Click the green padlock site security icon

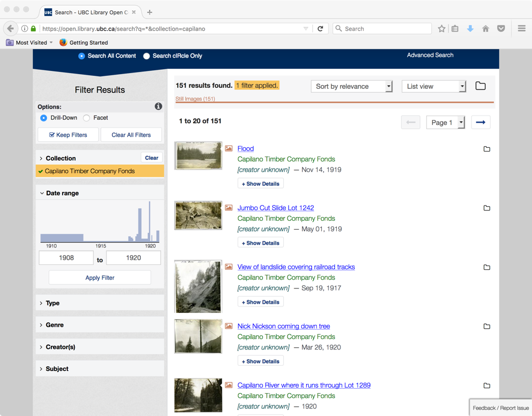(x=33, y=28)
